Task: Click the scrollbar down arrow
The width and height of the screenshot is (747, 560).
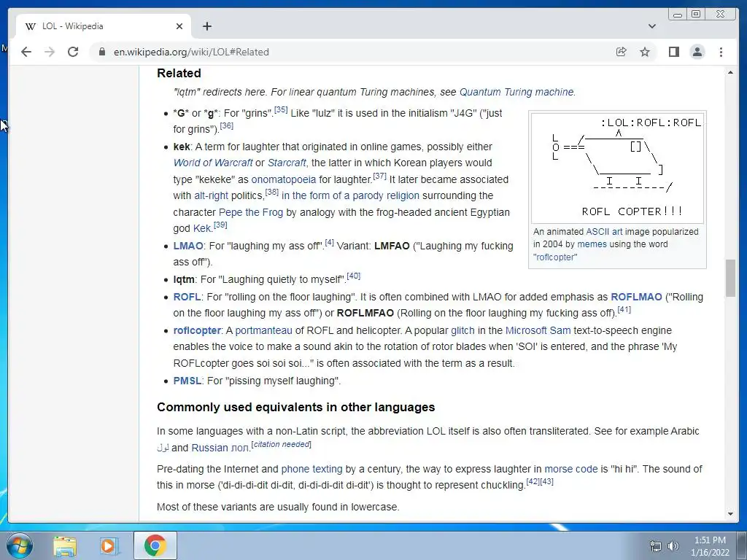Action: pyautogui.click(x=730, y=514)
